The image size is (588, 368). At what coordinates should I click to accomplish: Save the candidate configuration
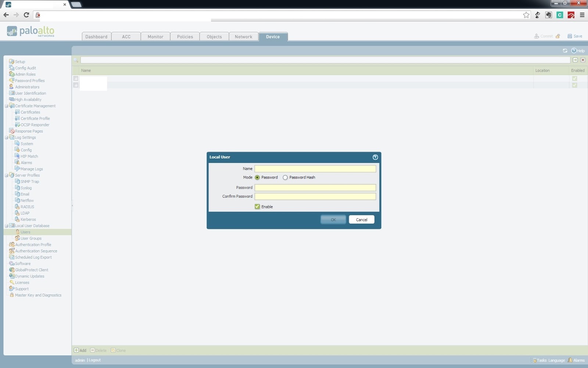pos(577,36)
